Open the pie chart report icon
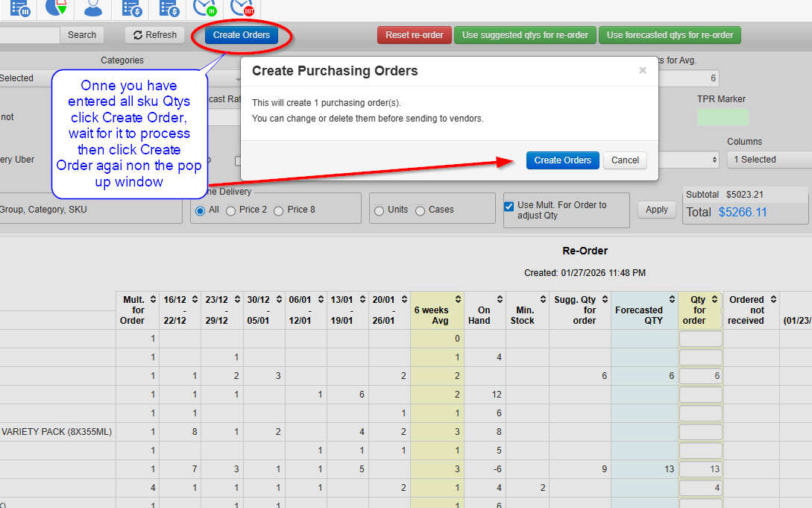812x508 pixels. [x=56, y=7]
